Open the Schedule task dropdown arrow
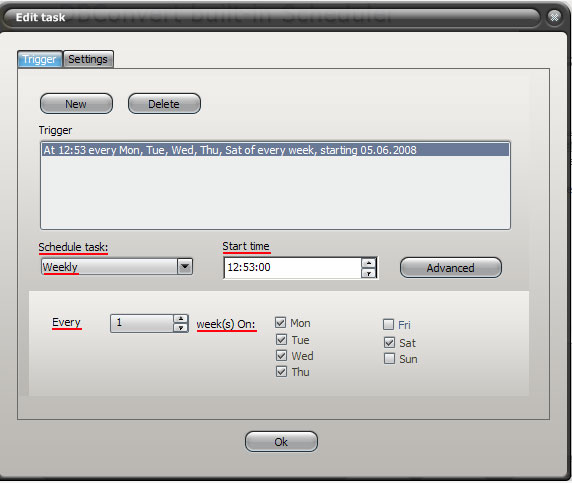 pos(185,267)
